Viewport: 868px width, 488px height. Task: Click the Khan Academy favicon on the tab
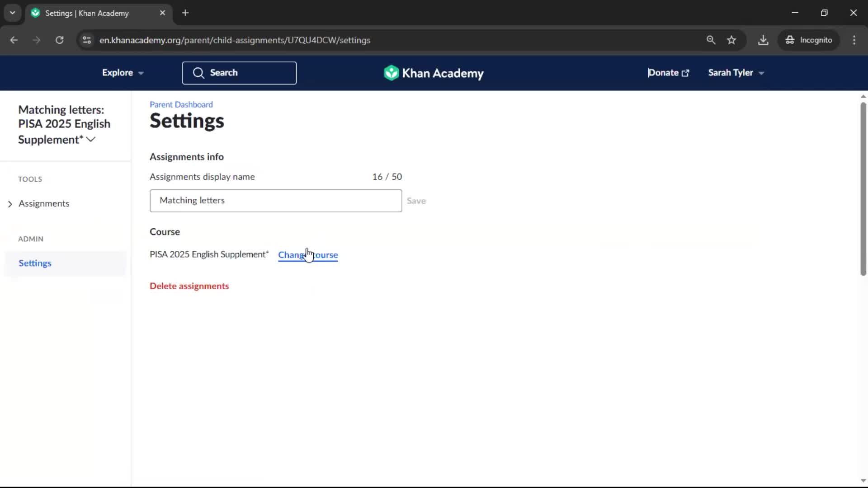pyautogui.click(x=36, y=13)
